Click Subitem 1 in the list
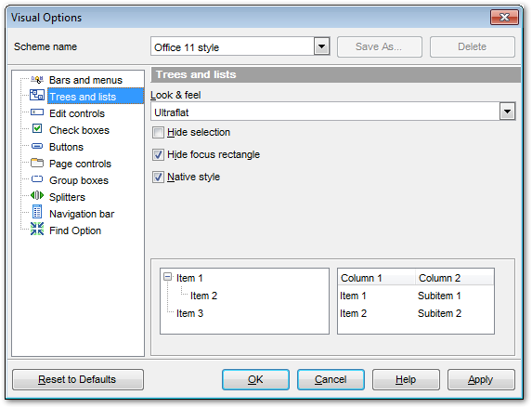 [x=439, y=296]
